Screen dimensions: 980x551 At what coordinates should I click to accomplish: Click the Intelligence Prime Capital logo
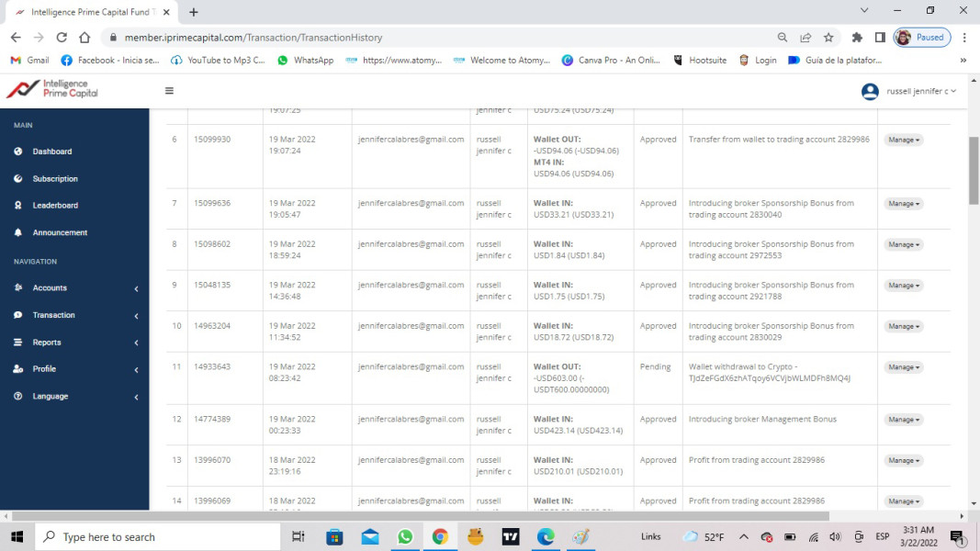pos(52,89)
